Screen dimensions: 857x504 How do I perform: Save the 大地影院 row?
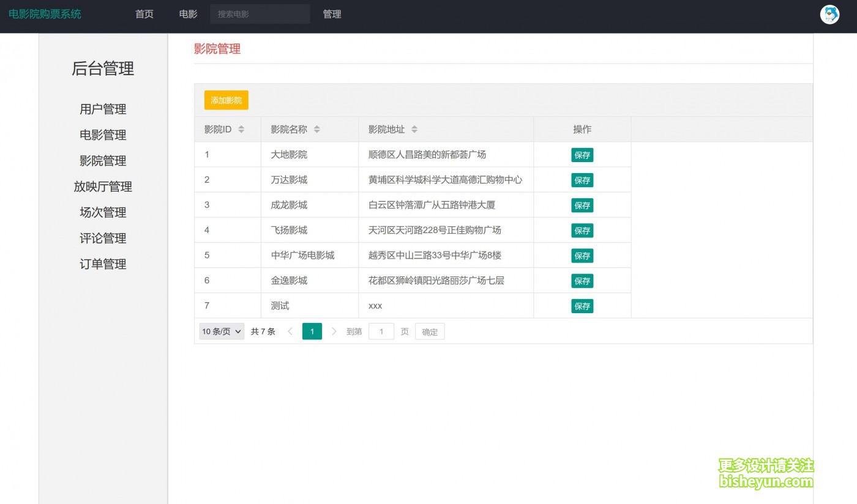tap(582, 155)
